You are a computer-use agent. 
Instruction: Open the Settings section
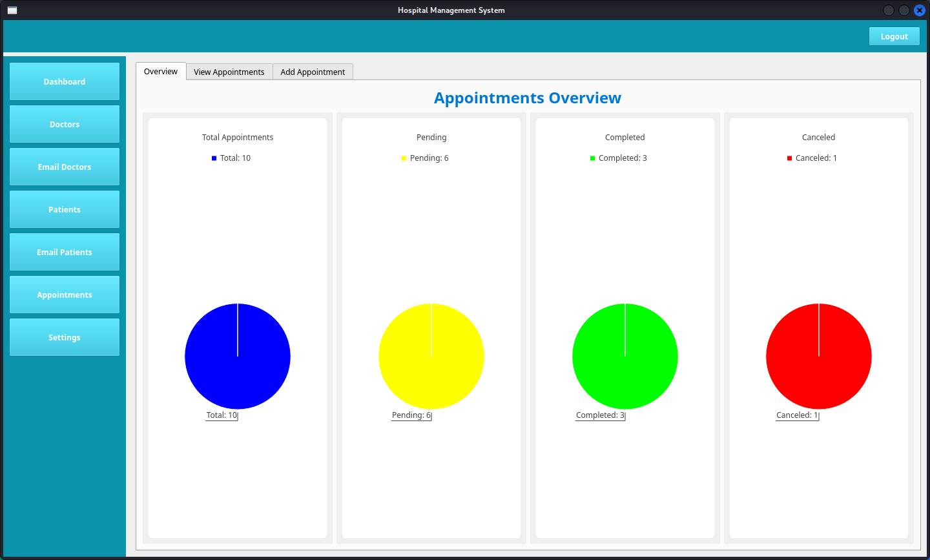click(x=64, y=337)
